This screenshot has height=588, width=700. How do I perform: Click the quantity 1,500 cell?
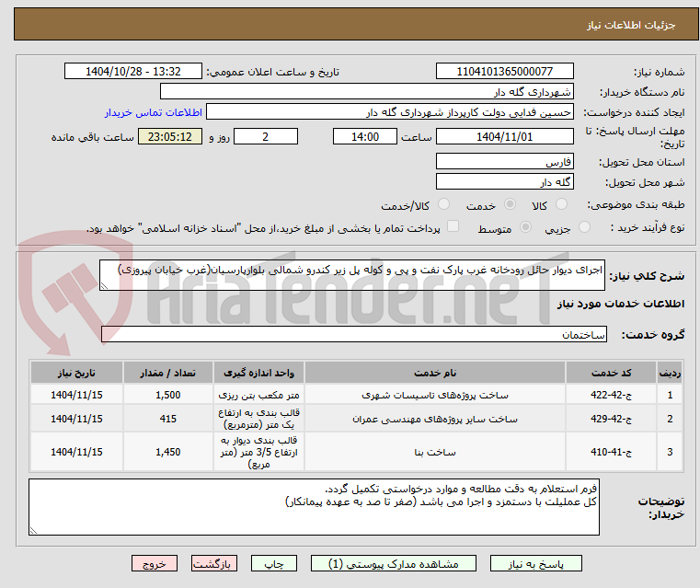[167, 395]
